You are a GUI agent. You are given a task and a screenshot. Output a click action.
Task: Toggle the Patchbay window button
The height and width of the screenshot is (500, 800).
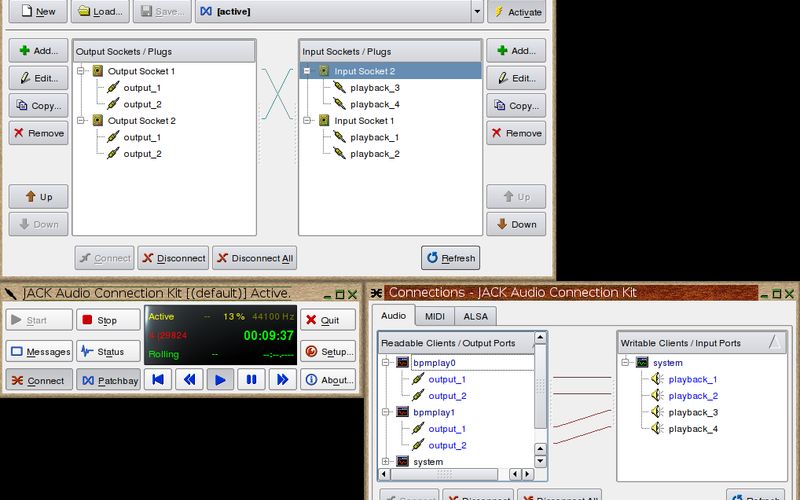(109, 380)
